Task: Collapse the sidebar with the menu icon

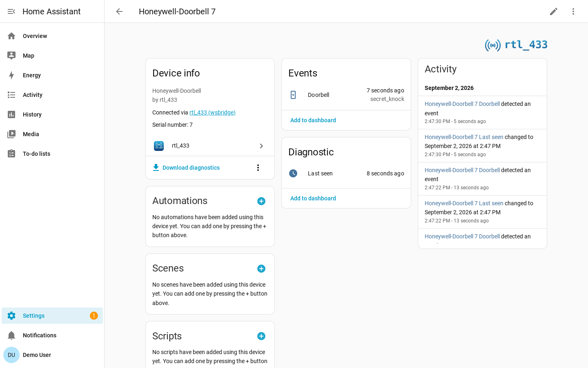Action: pyautogui.click(x=11, y=11)
